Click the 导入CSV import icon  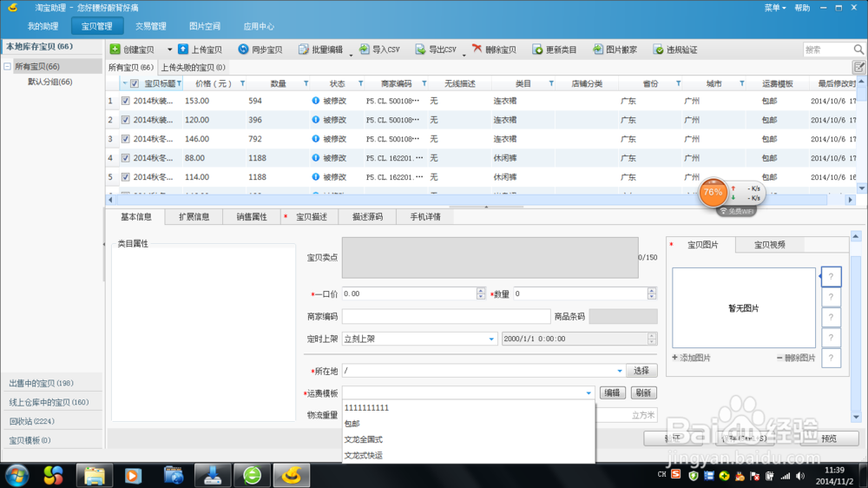[364, 49]
